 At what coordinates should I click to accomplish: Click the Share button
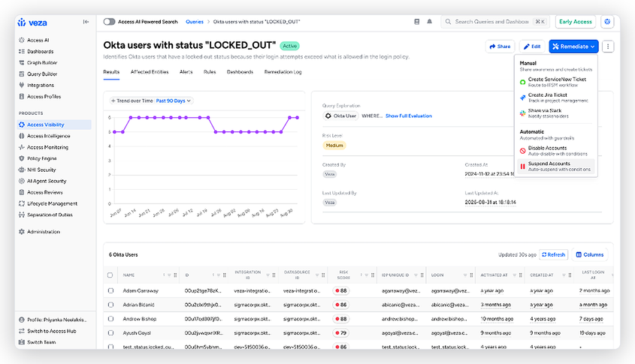pyautogui.click(x=500, y=47)
